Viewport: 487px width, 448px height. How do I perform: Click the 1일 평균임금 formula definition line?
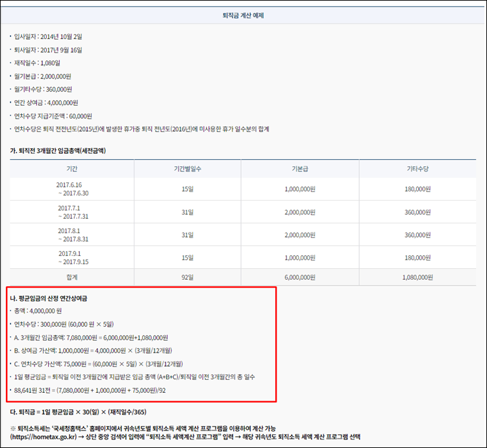[134, 377]
